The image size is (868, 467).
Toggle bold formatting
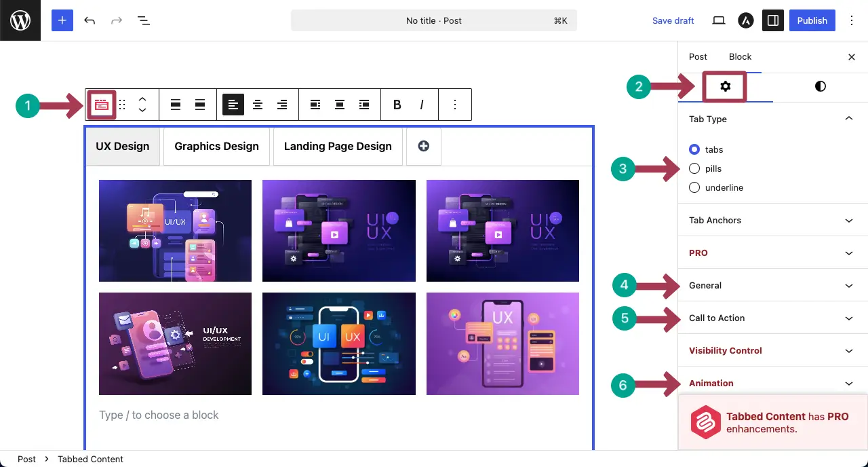tap(397, 105)
